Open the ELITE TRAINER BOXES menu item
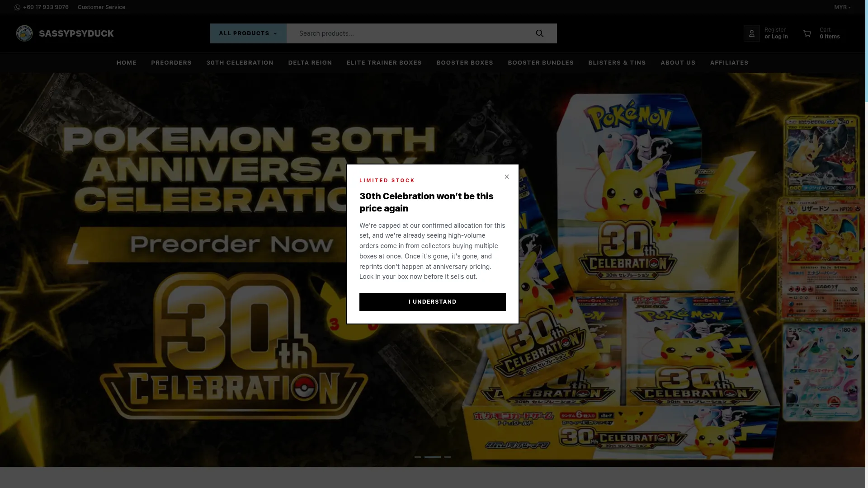The image size is (868, 488). (x=384, y=63)
